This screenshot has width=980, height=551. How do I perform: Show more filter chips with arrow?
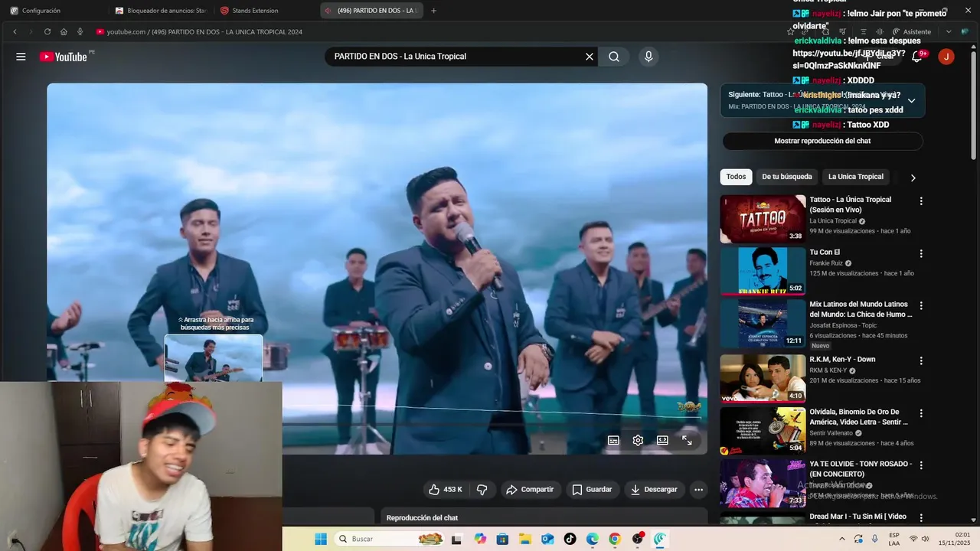tap(913, 178)
